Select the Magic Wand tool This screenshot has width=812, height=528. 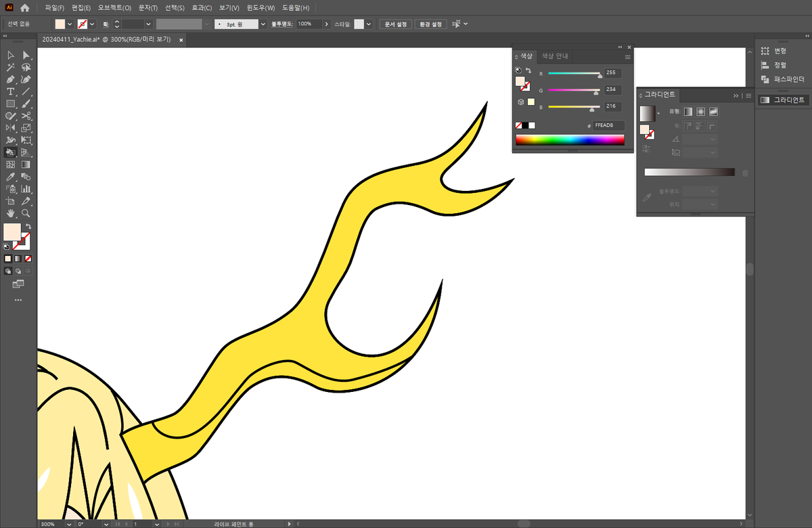[x=11, y=67]
